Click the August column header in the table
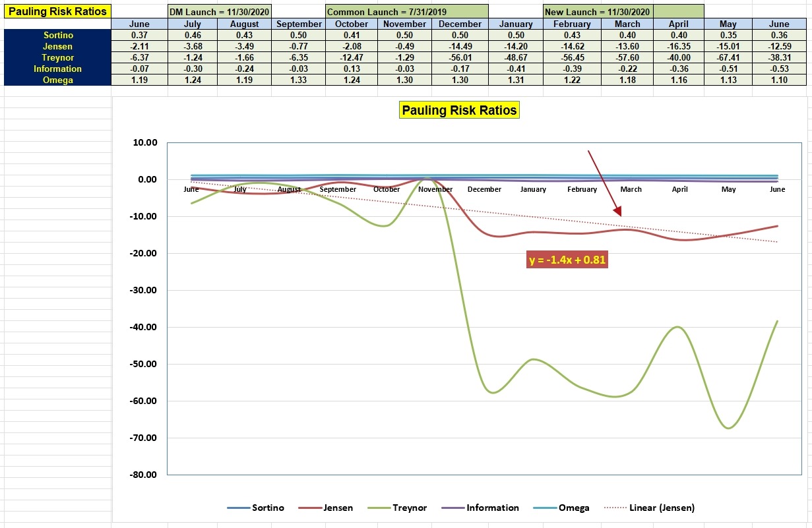The height and width of the screenshot is (528, 812). [244, 24]
